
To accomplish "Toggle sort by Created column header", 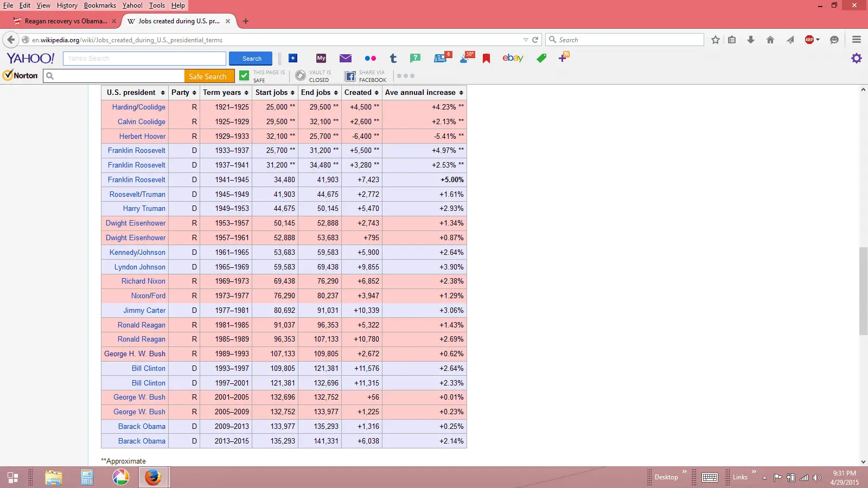I will coord(361,92).
